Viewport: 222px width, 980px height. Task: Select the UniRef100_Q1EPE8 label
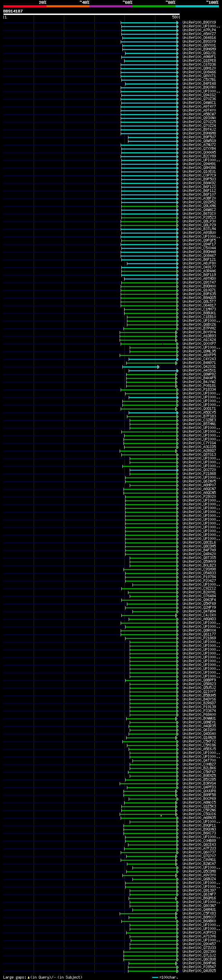[199, 60]
